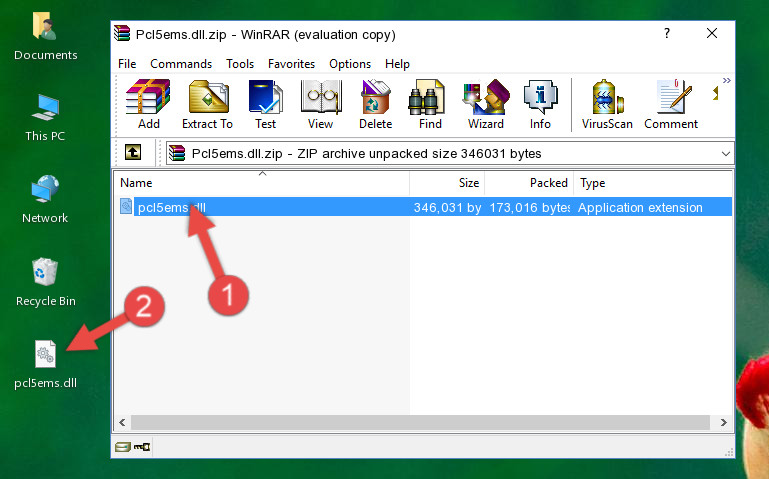Click the file icon beside pcl5ems.dll row
The image size is (769, 479).
126,206
